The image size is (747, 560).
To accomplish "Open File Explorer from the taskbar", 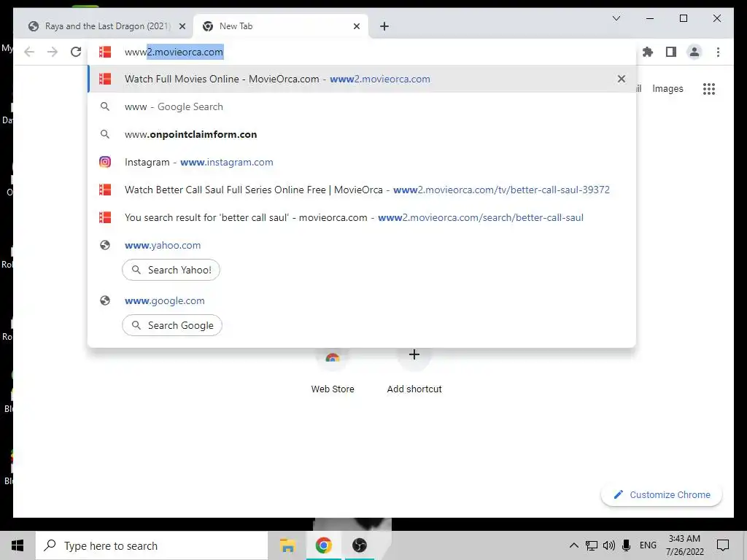I will point(287,545).
